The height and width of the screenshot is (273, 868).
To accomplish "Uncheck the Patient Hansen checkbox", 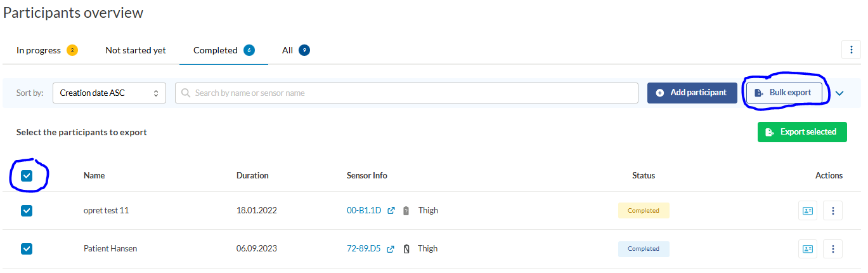I will pos(27,249).
